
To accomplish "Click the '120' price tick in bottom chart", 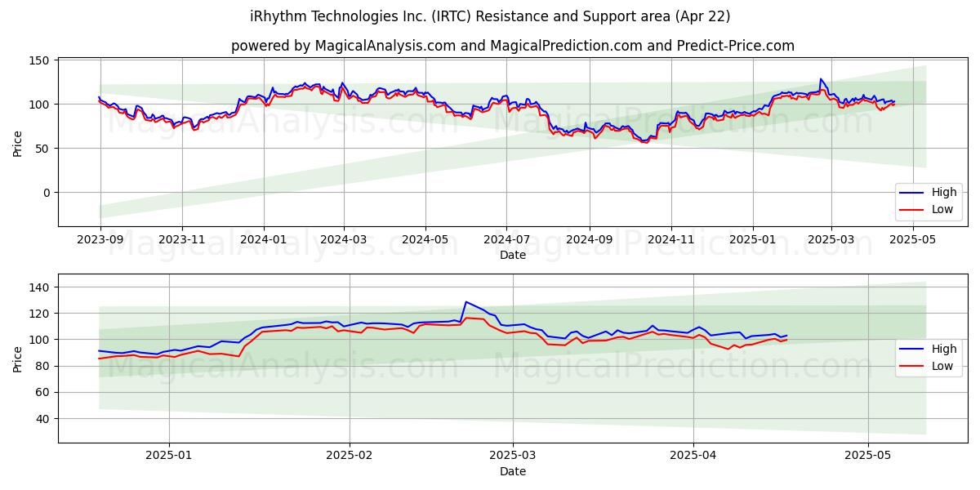I will [41, 314].
